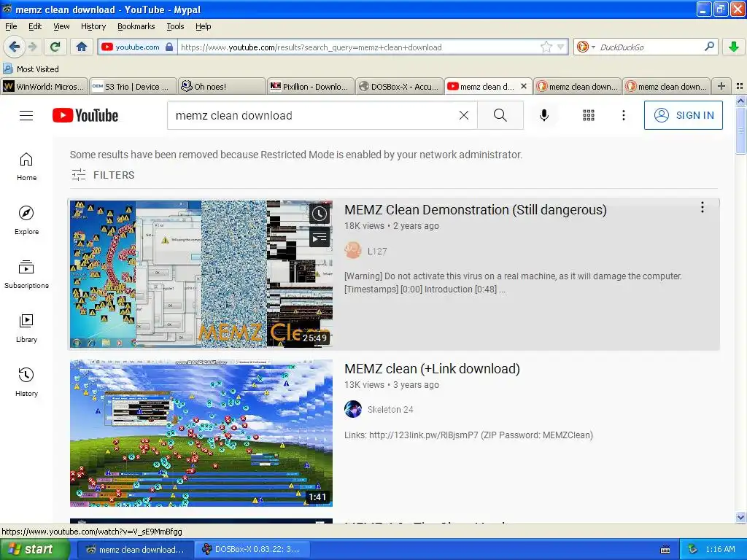
Task: Open a new tab with plus button
Action: 721,86
